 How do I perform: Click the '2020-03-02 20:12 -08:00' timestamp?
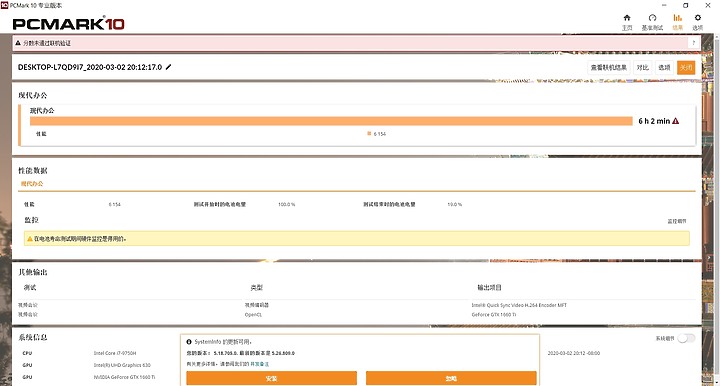(574, 353)
